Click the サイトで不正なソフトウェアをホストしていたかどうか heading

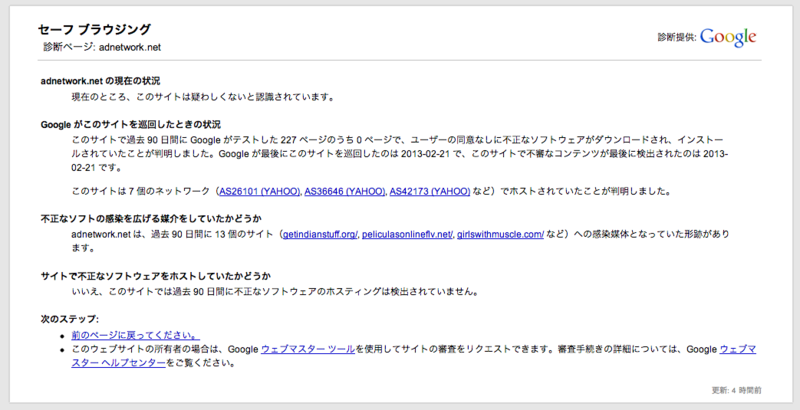click(156, 276)
